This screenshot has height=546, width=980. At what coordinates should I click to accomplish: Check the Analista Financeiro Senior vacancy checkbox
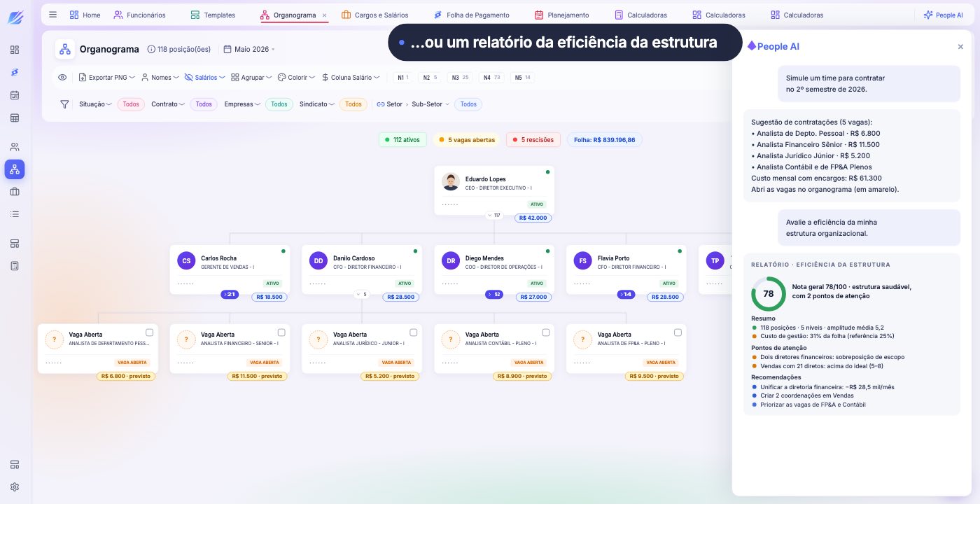coord(281,332)
